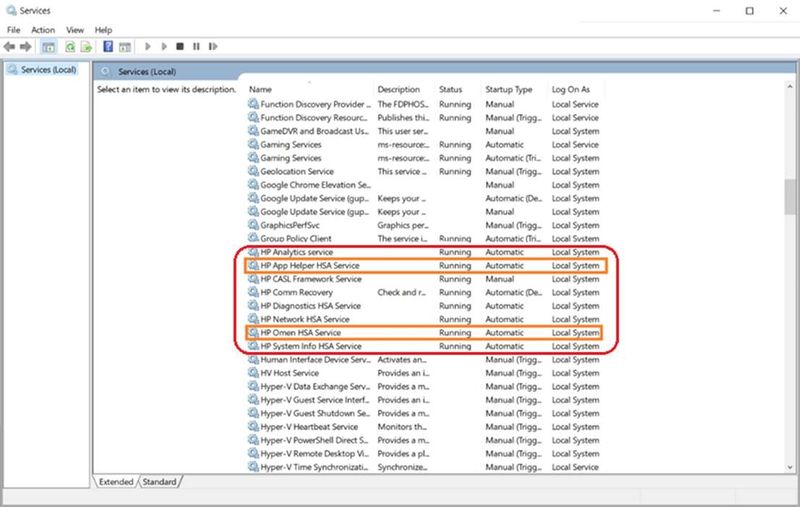
Task: Select Hyper-V Guest Shutdown Service
Action: tap(425, 414)
